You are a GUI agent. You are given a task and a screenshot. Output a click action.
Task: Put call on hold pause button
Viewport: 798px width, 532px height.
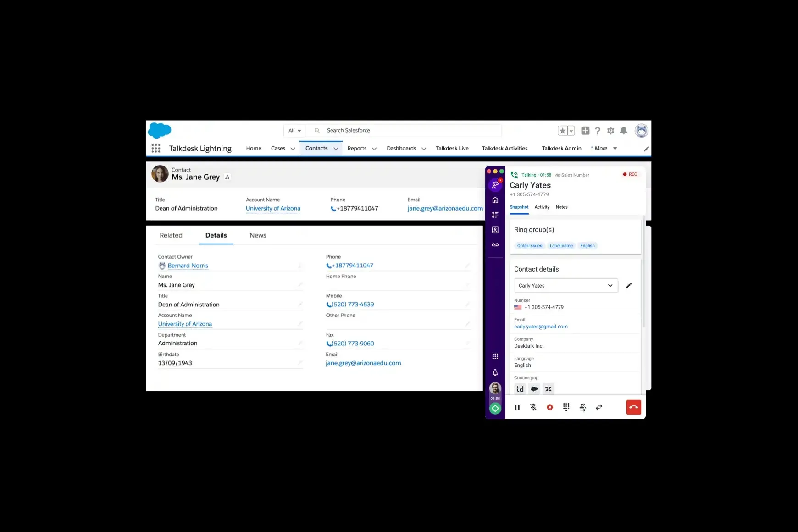coord(517,407)
